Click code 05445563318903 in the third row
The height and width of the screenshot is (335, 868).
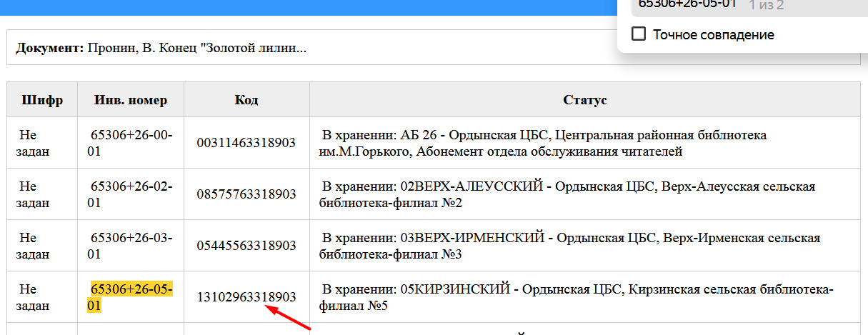coord(246,246)
